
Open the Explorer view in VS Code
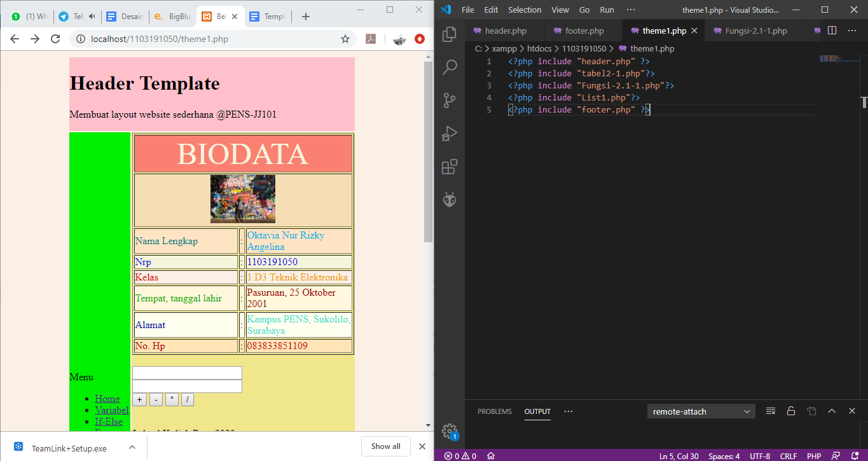click(x=450, y=34)
